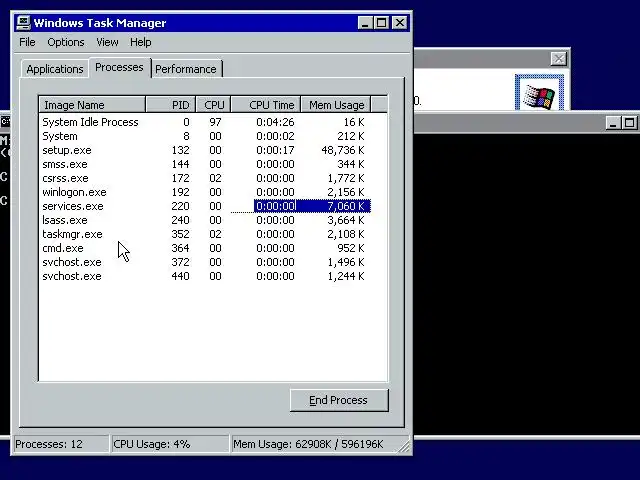This screenshot has width=640, height=480.
Task: Select the csrss.exe process
Action: coord(204,178)
